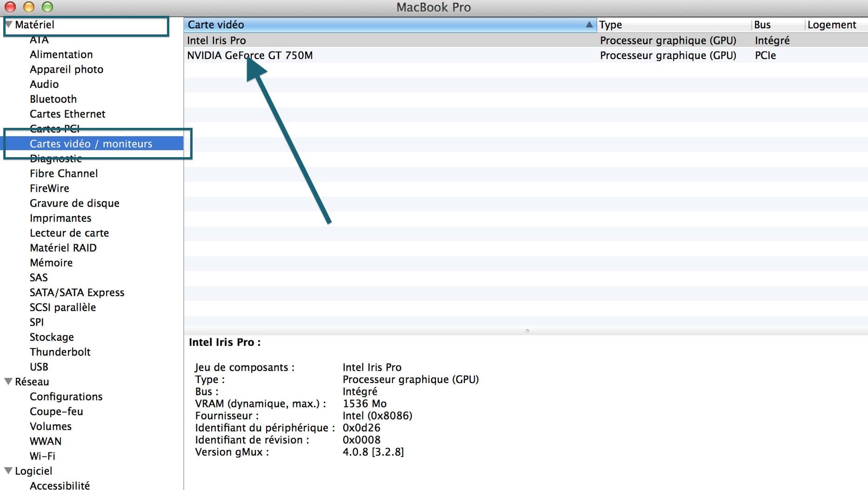Click the Intel (0x8086) Fournisseur value
This screenshot has height=490, width=868.
(377, 416)
